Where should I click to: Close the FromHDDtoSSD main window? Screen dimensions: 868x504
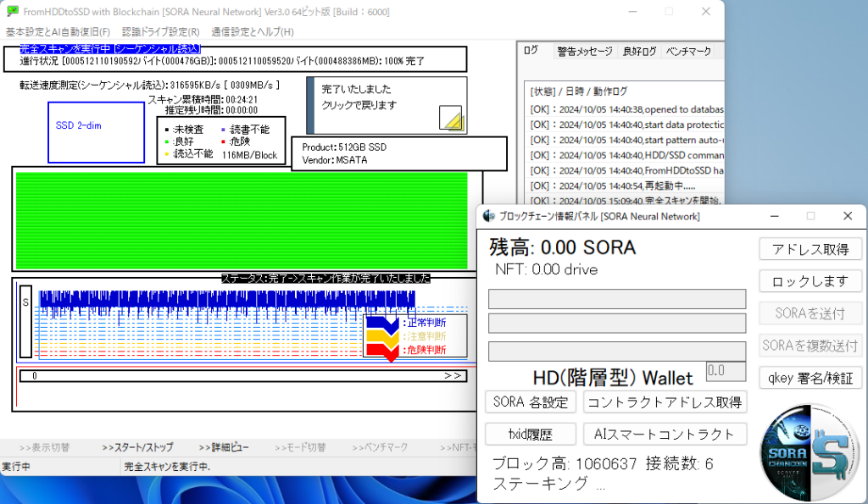(x=706, y=12)
